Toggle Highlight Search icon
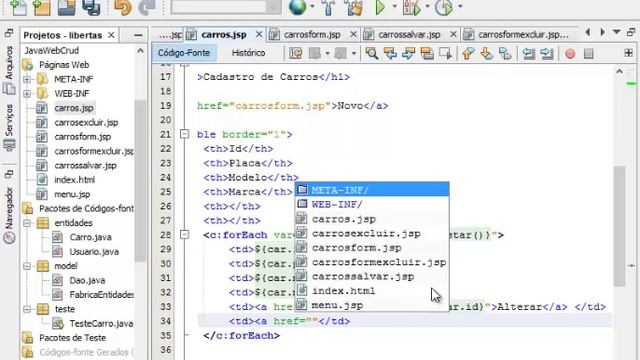This screenshot has height=360, width=640. [x=427, y=53]
